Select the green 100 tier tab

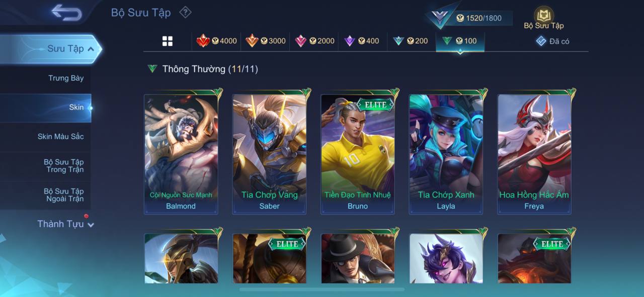pos(460,41)
